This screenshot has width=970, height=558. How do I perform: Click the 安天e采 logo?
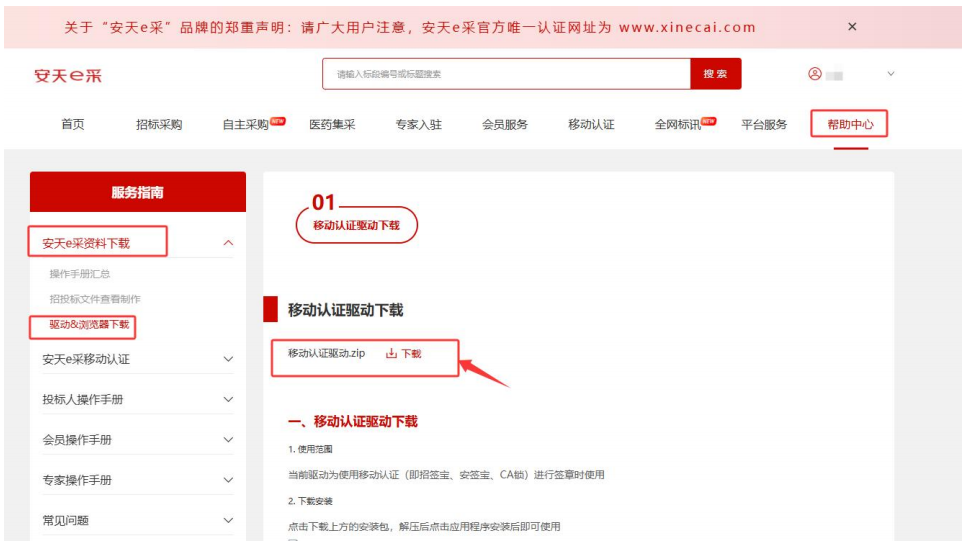(x=68, y=75)
